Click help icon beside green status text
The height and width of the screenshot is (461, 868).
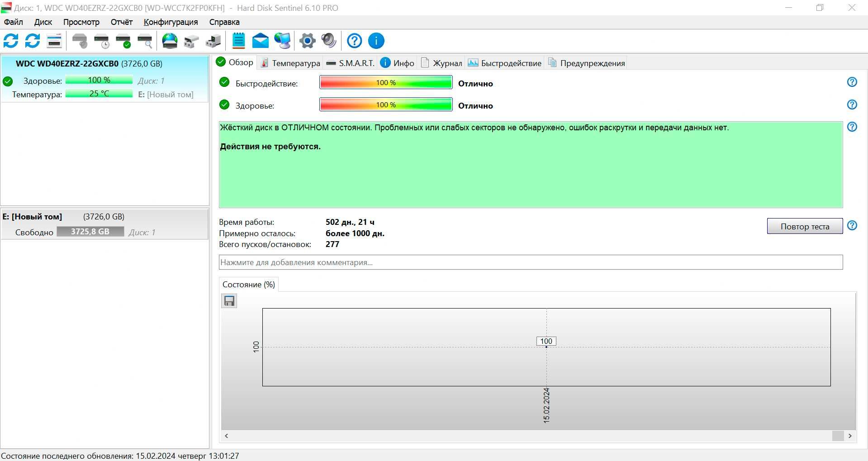pyautogui.click(x=852, y=127)
